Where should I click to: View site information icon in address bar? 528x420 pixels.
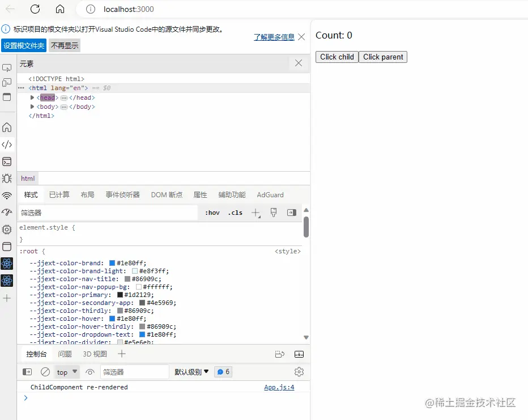click(x=91, y=9)
